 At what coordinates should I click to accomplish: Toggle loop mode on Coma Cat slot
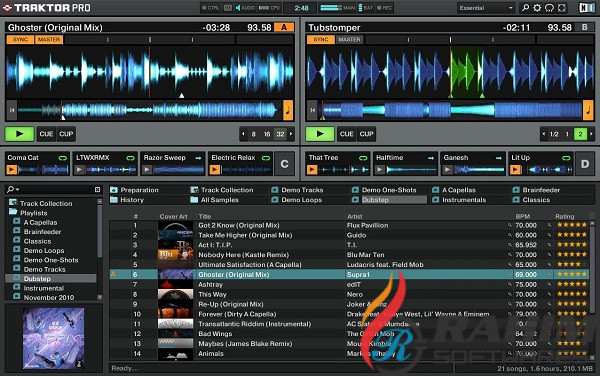62,158
